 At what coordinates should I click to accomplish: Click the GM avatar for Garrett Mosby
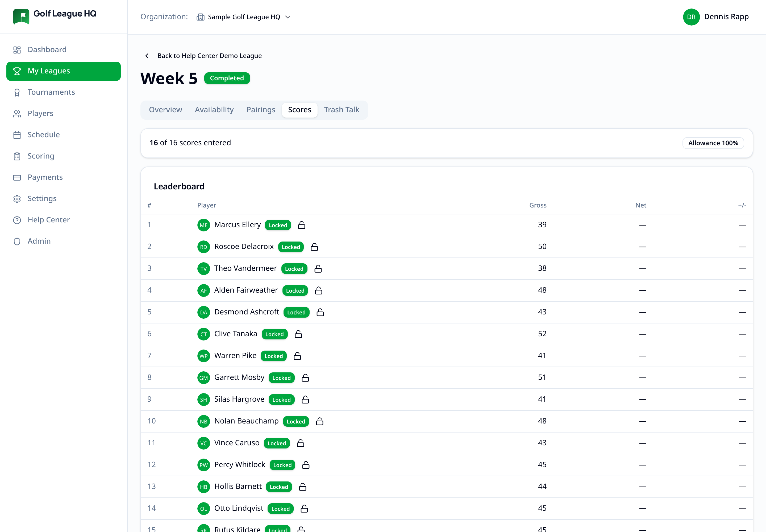(x=204, y=378)
